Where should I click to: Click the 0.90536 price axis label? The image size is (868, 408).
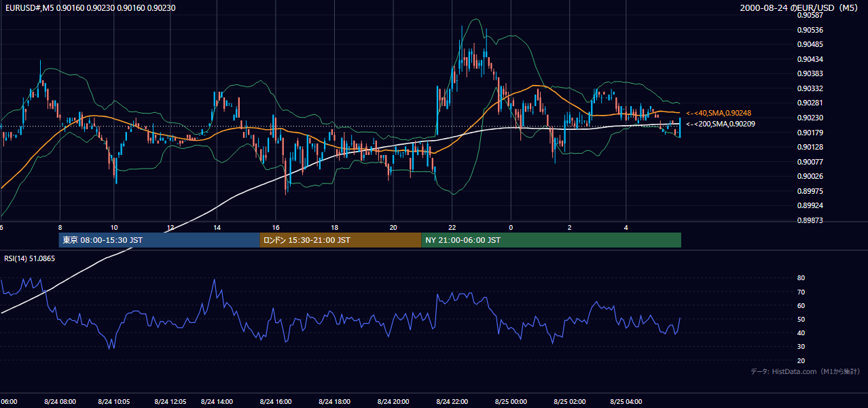point(810,30)
